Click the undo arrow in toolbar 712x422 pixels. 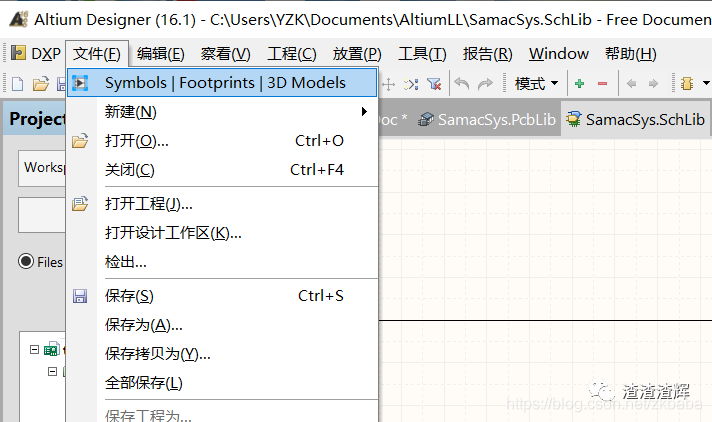pyautogui.click(x=462, y=84)
